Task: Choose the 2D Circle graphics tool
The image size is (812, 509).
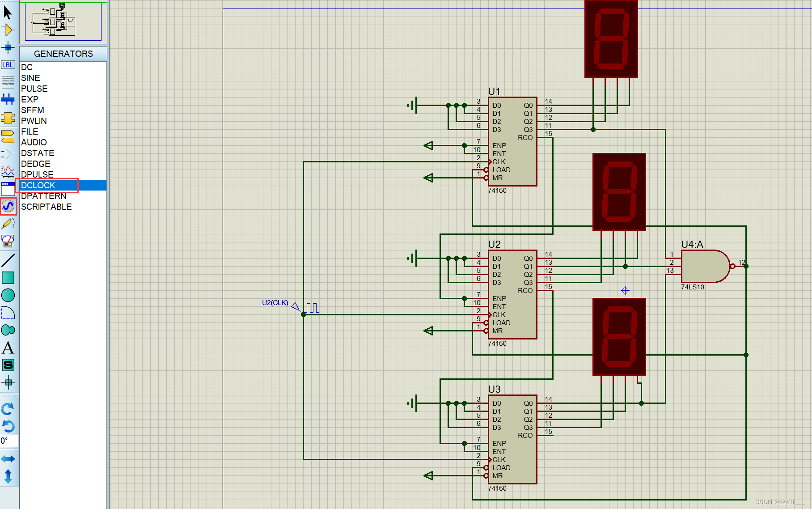Action: point(8,295)
